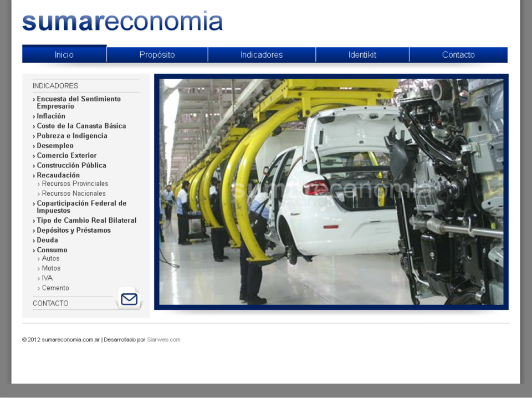
Task: Open the Desempleo indicator
Action: tap(55, 146)
